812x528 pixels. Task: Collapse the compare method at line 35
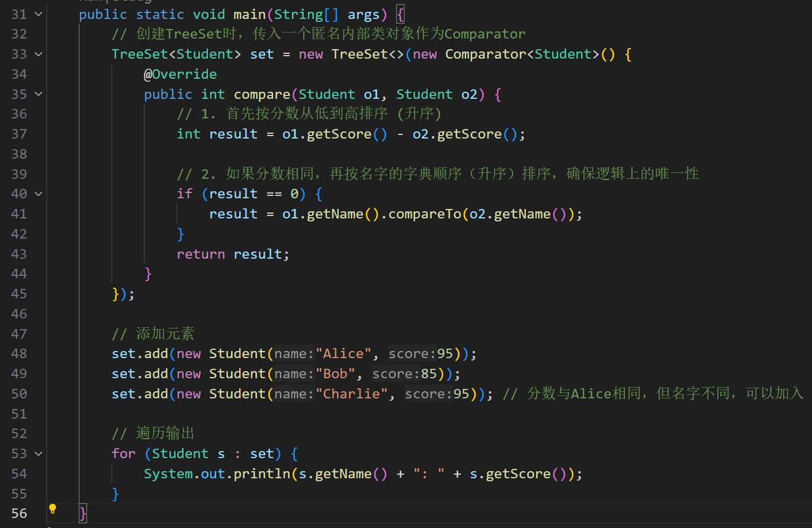[38, 94]
